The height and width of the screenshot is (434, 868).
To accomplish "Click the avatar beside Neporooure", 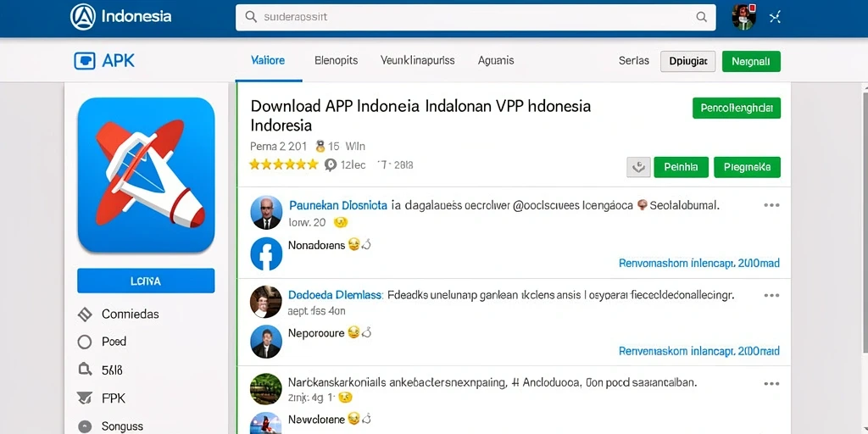I will (x=266, y=342).
